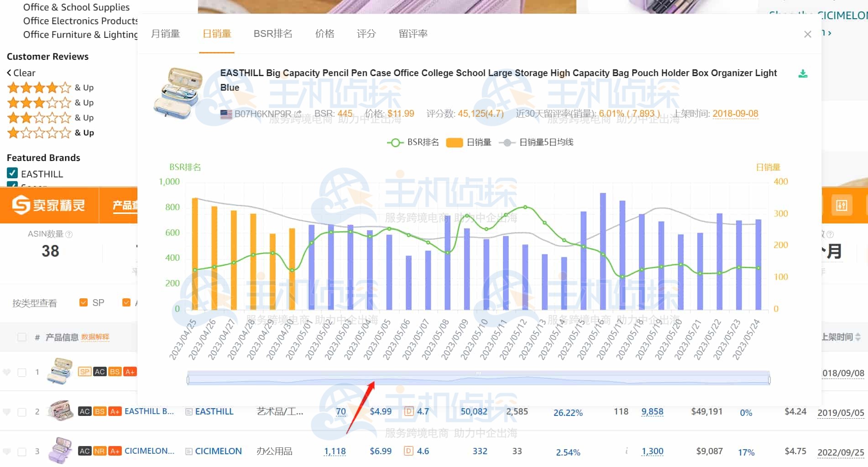Click 1,300 sales link in row 3
868x467 pixels.
[x=652, y=451]
